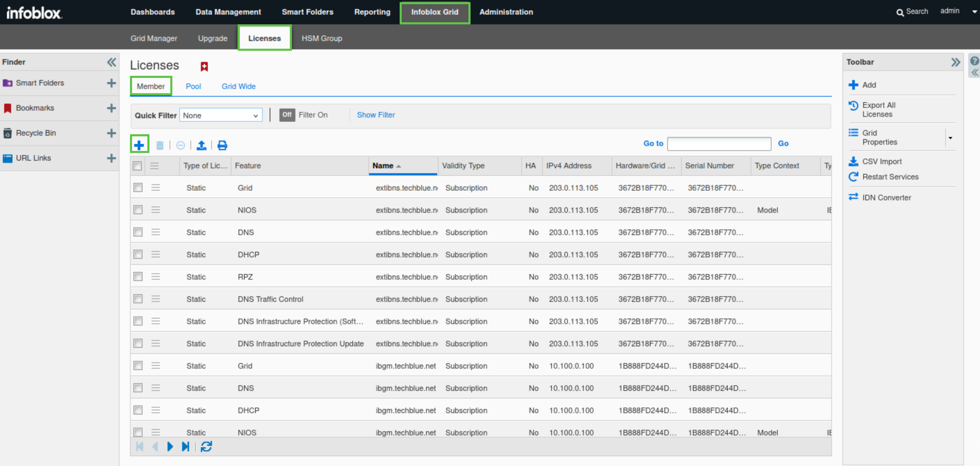Check the extibns DHCP license row checkbox

pyautogui.click(x=138, y=254)
